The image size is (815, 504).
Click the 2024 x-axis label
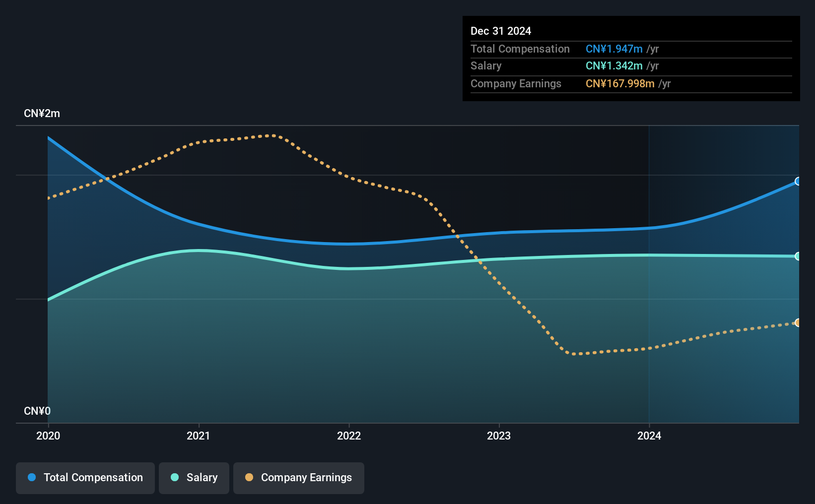(x=649, y=436)
